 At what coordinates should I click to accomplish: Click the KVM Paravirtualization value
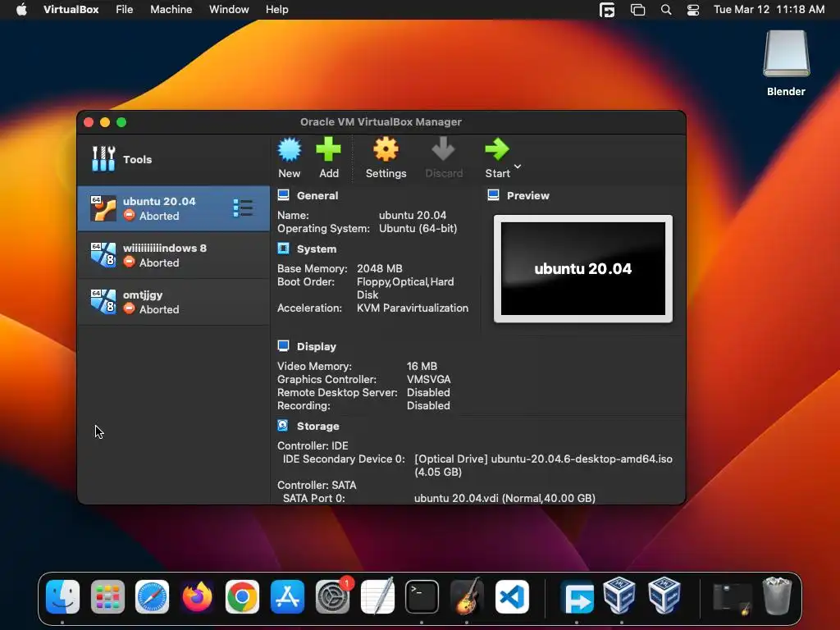tap(413, 308)
